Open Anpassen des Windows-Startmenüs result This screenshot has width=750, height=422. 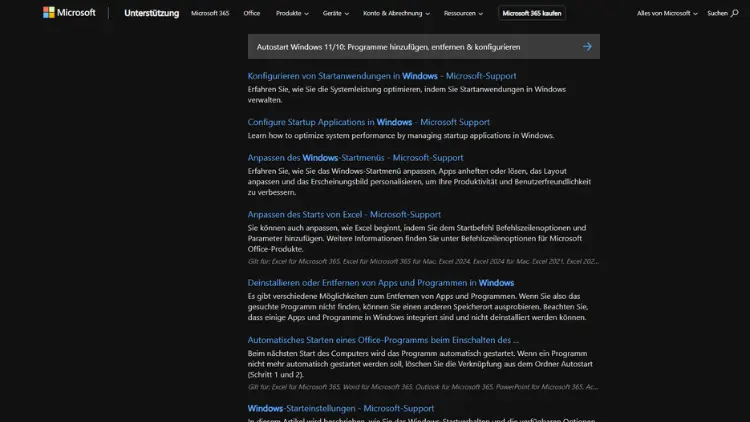click(355, 157)
